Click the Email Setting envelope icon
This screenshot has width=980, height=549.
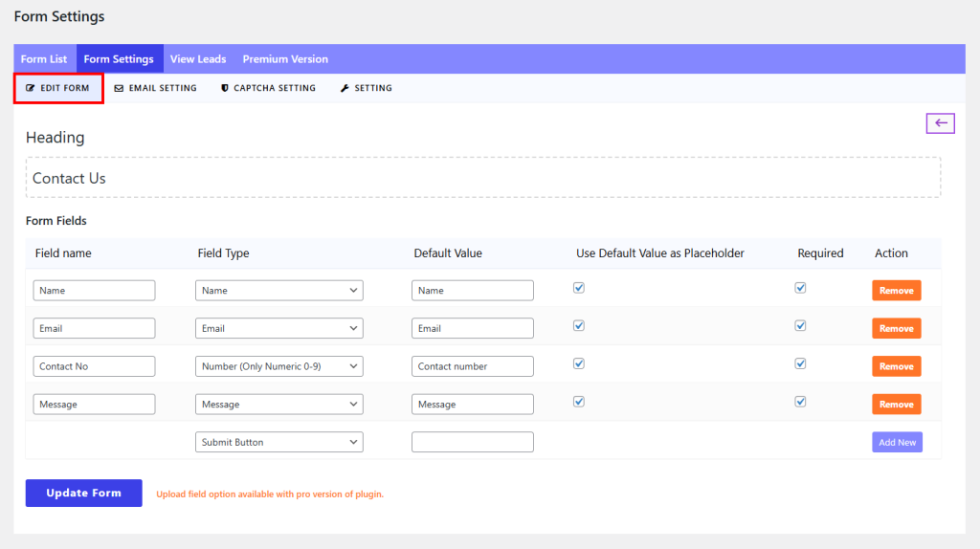coord(119,88)
